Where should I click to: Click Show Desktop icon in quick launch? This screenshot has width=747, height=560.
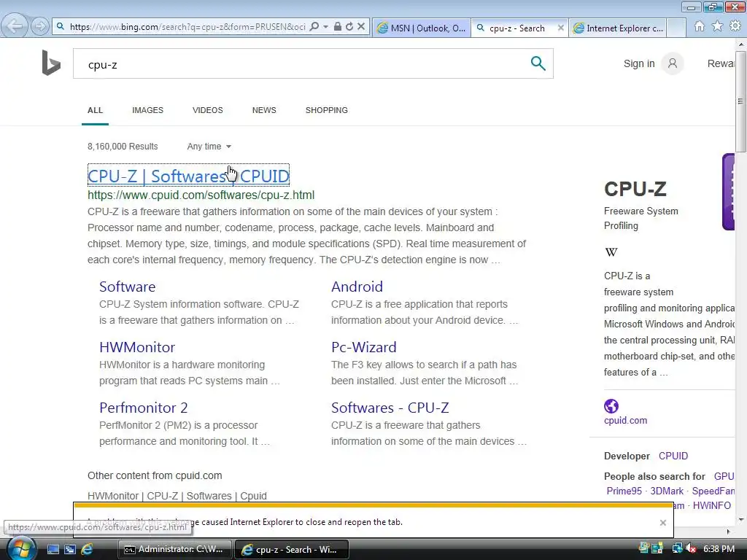[x=53, y=549]
